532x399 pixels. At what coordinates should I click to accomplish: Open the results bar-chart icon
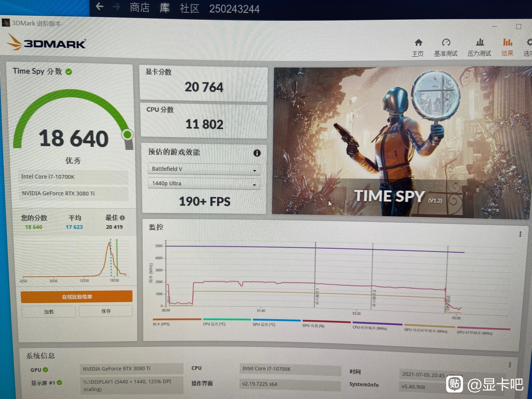(x=507, y=42)
